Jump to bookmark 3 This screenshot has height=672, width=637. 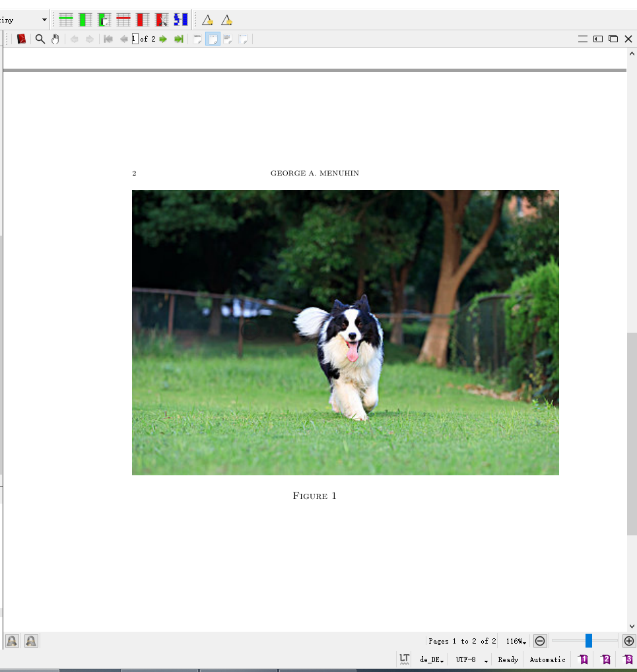pos(628,659)
